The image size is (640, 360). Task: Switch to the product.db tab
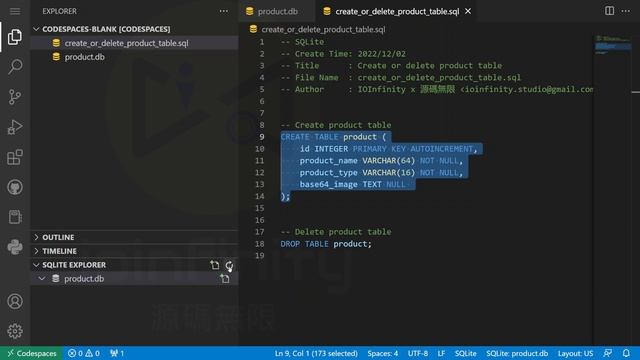point(278,11)
